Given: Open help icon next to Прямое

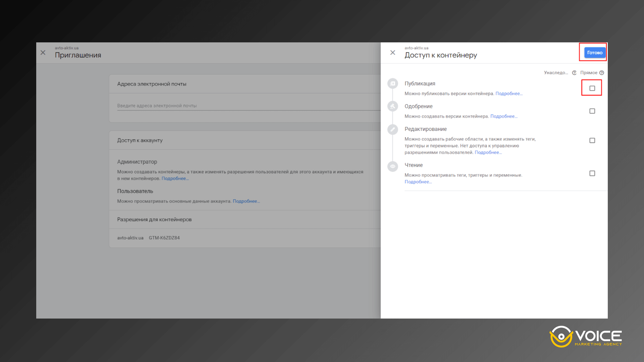Looking at the screenshot, I should 602,73.
